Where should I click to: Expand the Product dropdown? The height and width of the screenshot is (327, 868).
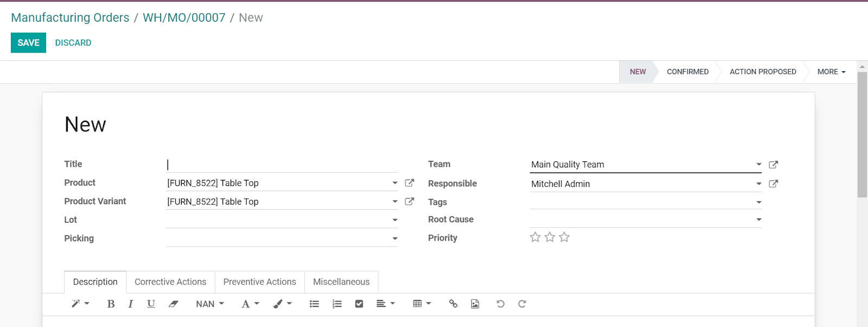[x=395, y=183]
